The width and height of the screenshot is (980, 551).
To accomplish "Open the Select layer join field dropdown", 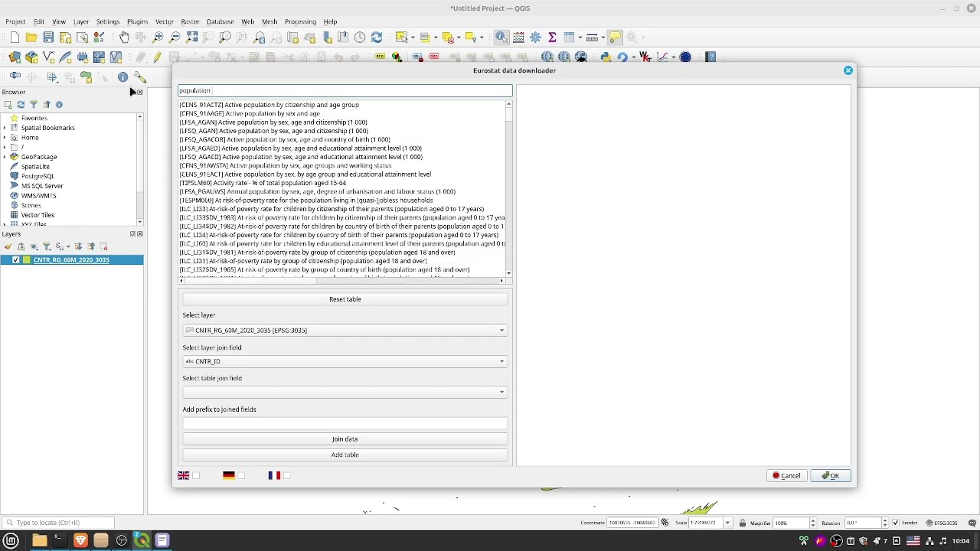I will point(345,361).
